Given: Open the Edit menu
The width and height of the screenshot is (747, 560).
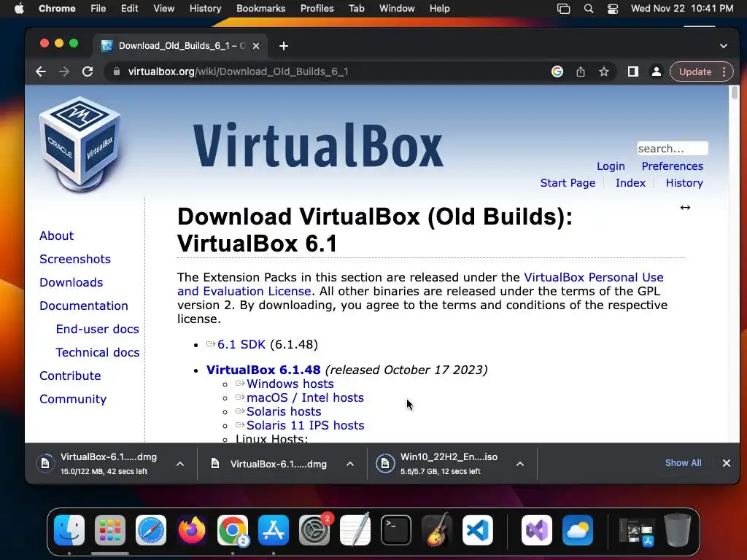Looking at the screenshot, I should [129, 8].
